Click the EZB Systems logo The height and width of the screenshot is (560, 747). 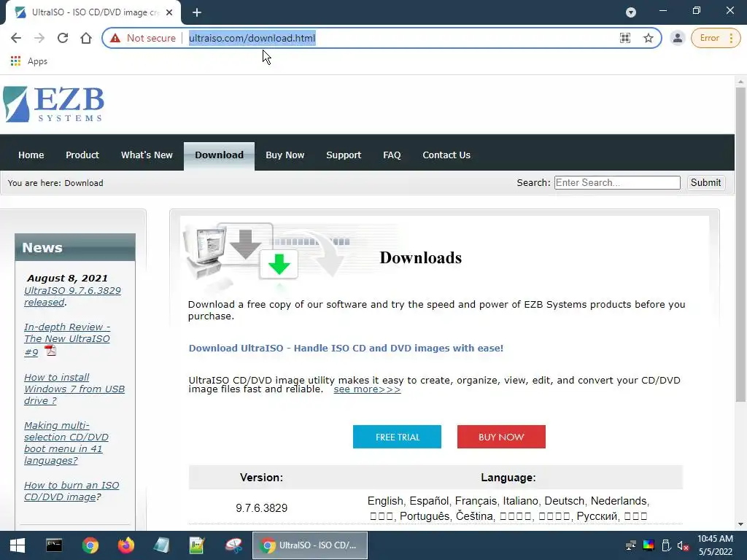[x=53, y=104]
